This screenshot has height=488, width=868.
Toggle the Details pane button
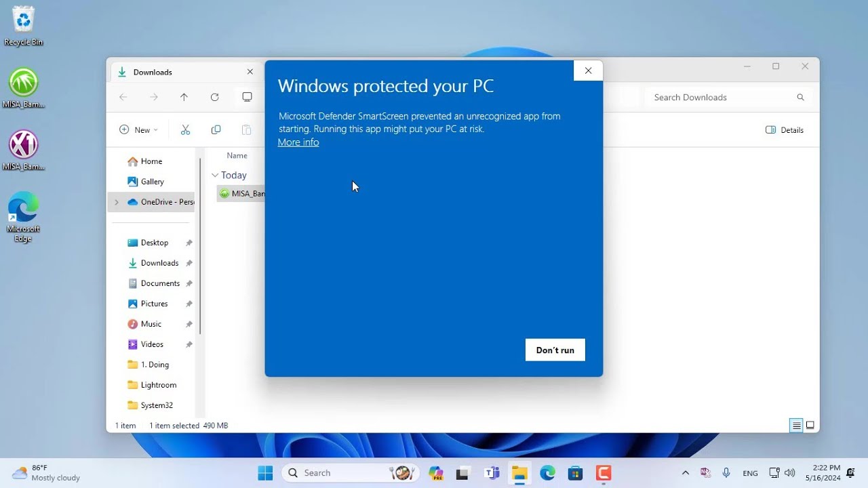click(785, 130)
